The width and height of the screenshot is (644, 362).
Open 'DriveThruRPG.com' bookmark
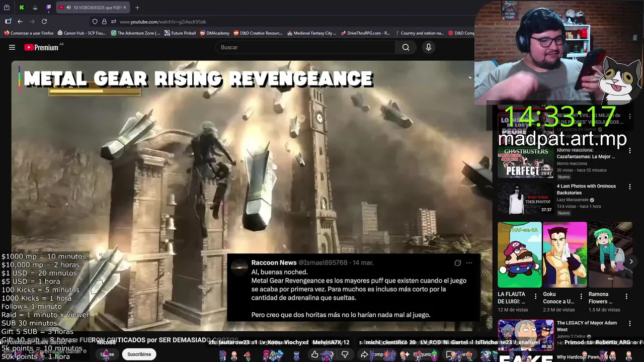pos(365,33)
